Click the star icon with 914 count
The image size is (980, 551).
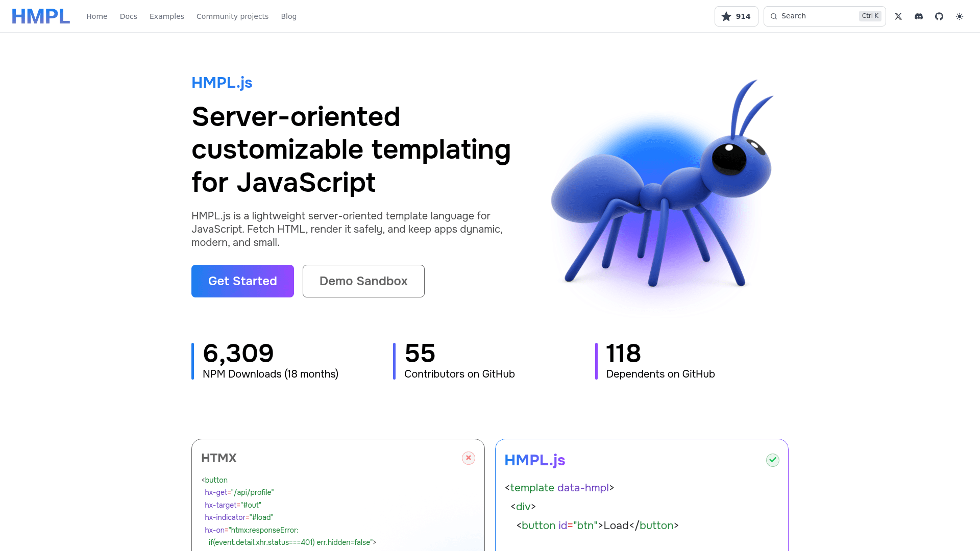[x=726, y=16]
